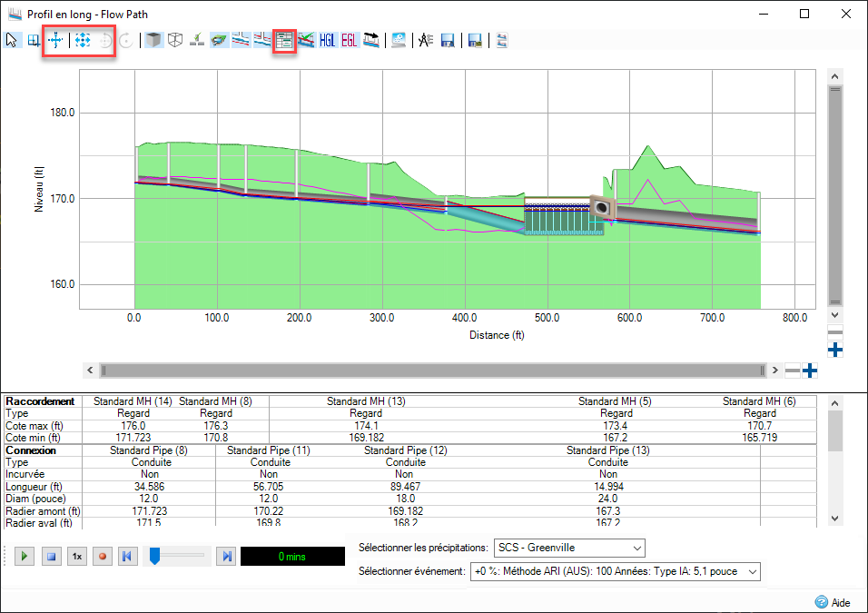This screenshot has height=613, width=868.
Task: Select Standard MH (5) column header
Action: (615, 401)
